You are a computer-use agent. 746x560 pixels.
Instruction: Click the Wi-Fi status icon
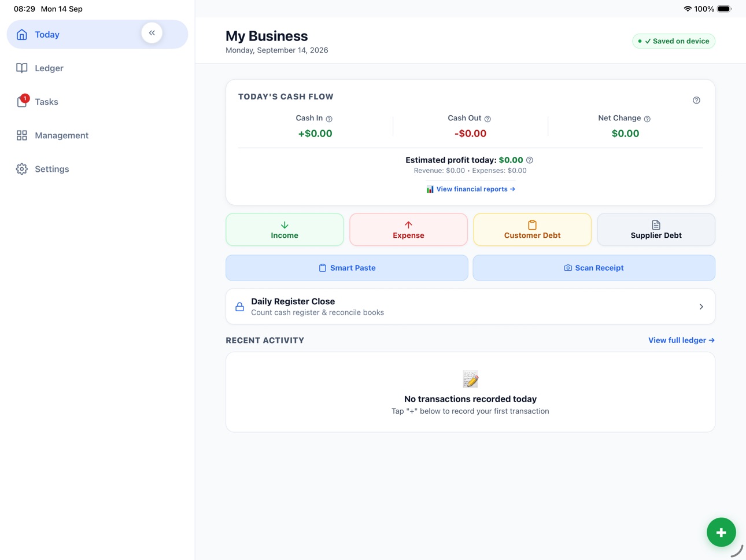click(688, 9)
